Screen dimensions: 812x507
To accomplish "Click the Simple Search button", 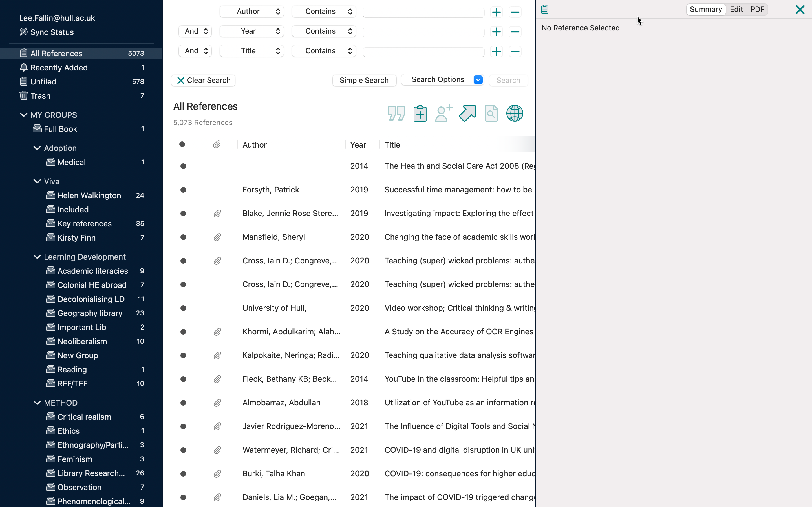I will coord(364,81).
